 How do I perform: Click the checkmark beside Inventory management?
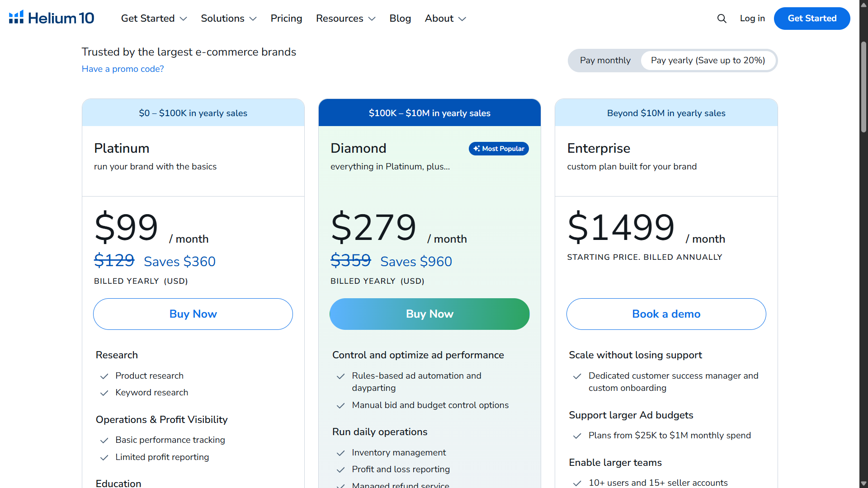[341, 453]
